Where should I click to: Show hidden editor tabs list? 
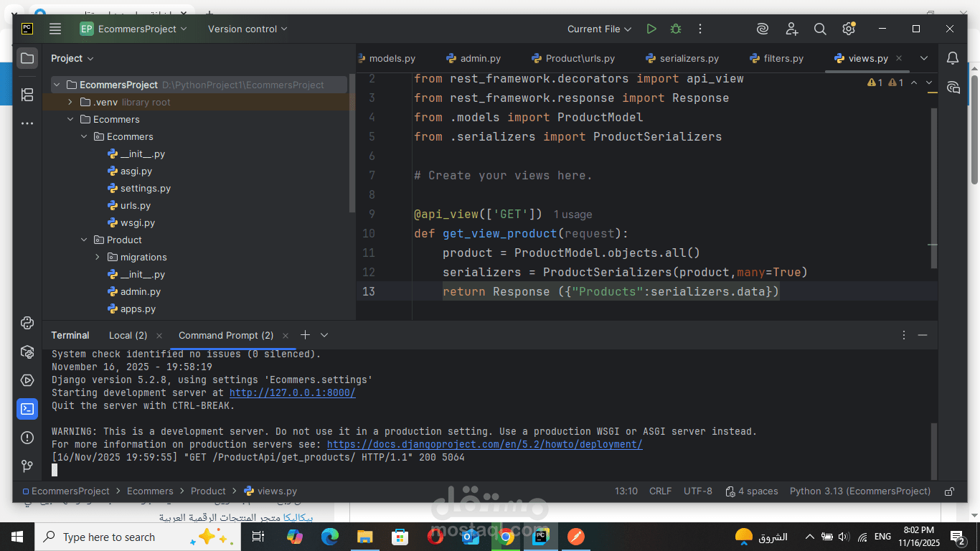(x=924, y=58)
